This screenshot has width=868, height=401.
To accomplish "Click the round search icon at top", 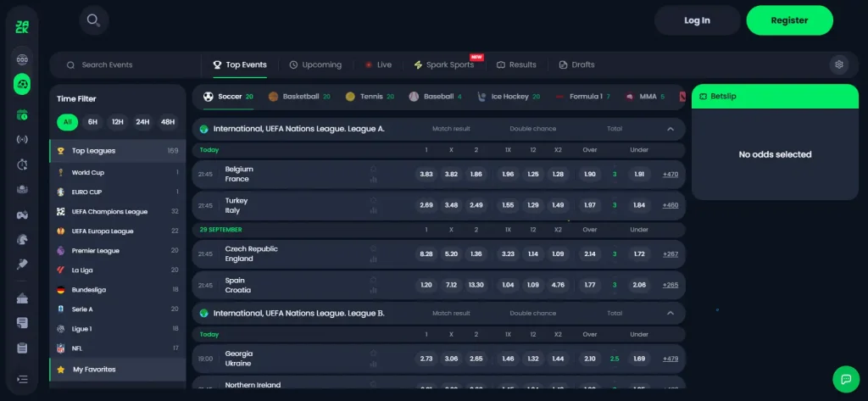I will 93,20.
